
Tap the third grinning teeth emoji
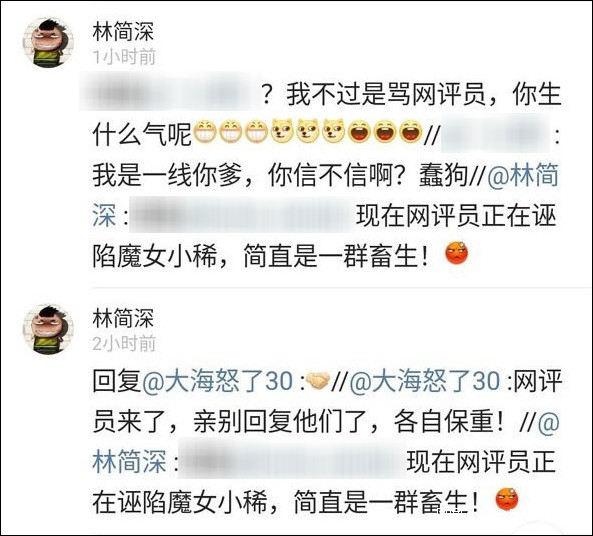pyautogui.click(x=256, y=131)
